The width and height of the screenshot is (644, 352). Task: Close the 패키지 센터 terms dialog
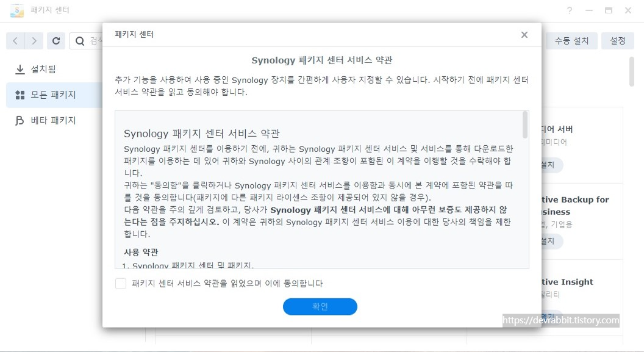(524, 35)
